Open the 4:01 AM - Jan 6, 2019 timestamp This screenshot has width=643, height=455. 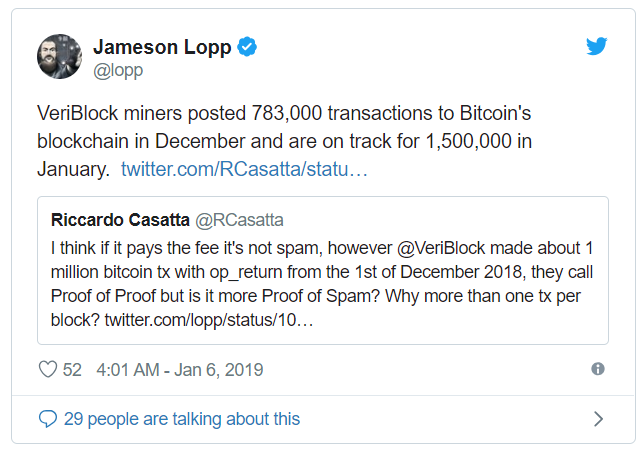pos(179,370)
